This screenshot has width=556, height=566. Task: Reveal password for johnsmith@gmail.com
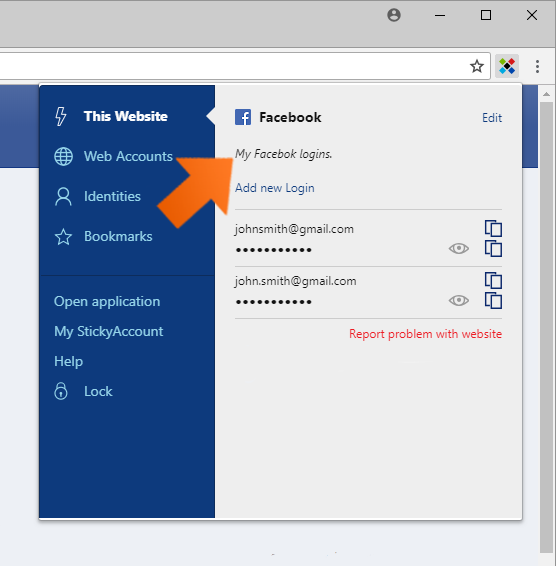point(459,248)
